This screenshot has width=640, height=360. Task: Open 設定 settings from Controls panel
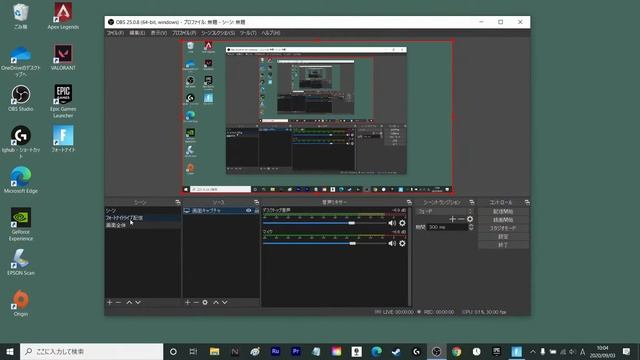(503, 237)
